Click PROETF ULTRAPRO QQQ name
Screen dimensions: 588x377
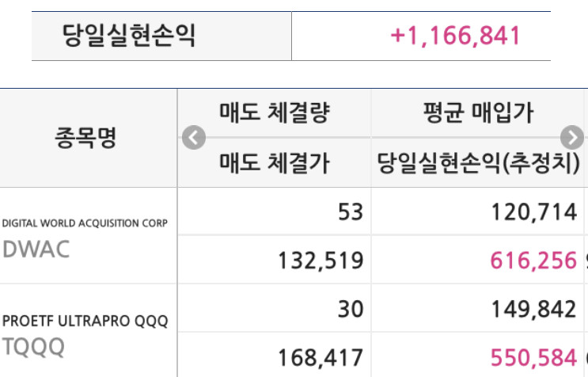85,321
